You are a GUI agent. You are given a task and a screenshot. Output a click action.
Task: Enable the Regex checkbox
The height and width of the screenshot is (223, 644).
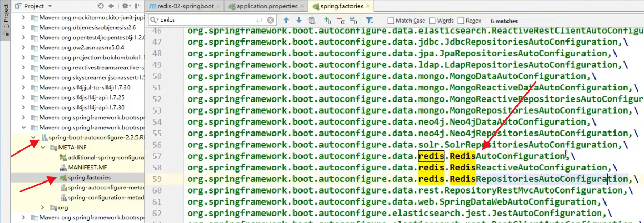[x=461, y=21]
